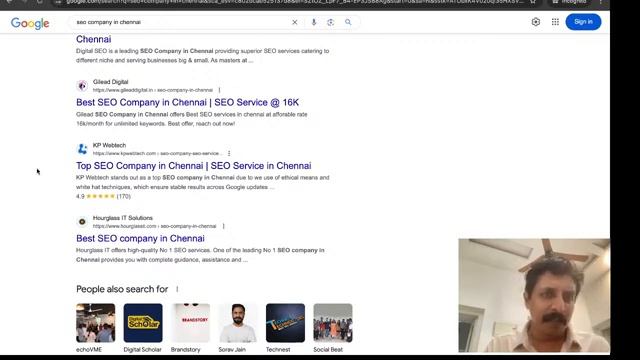Click the browser address bar URL

pyautogui.click(x=294, y=2)
